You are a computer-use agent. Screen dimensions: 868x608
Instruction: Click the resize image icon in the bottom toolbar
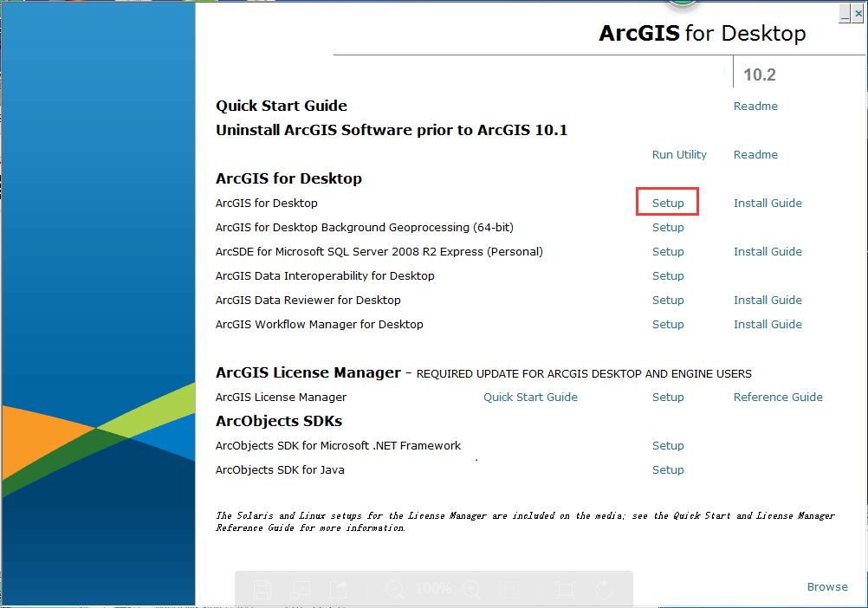coord(301,590)
